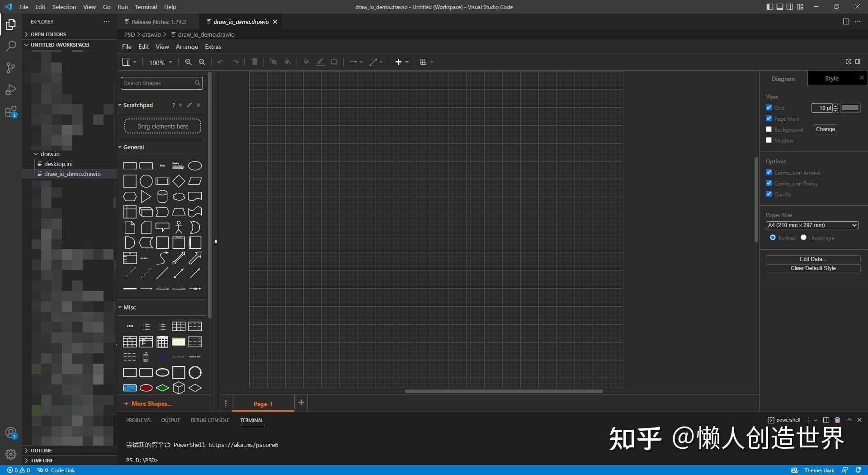The height and width of the screenshot is (475, 868).
Task: Select the Zoom Out tool
Action: click(x=202, y=62)
